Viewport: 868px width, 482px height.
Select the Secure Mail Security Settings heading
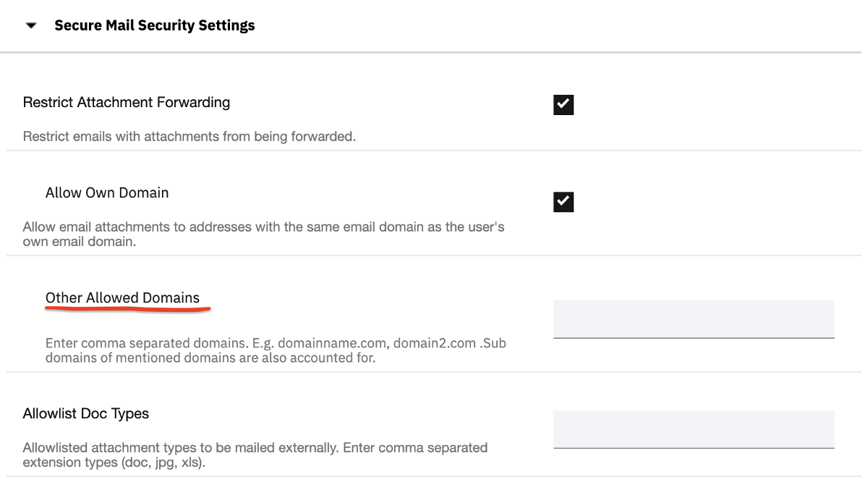click(155, 26)
